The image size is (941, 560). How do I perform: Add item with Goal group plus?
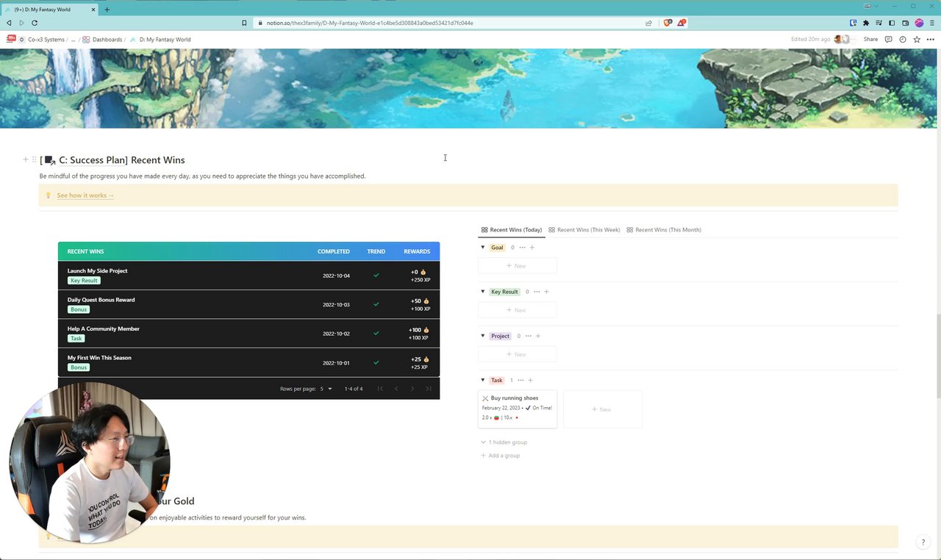coord(532,248)
